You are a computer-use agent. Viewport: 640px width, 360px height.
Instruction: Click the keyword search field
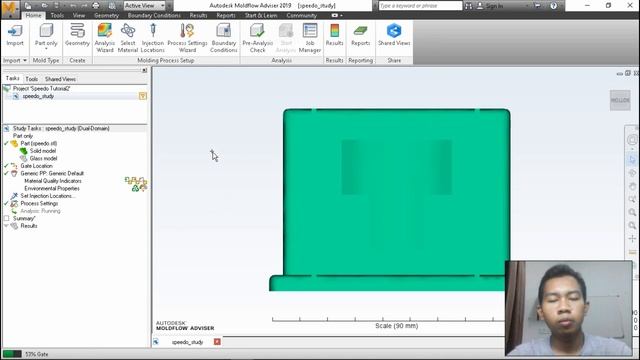click(420, 6)
